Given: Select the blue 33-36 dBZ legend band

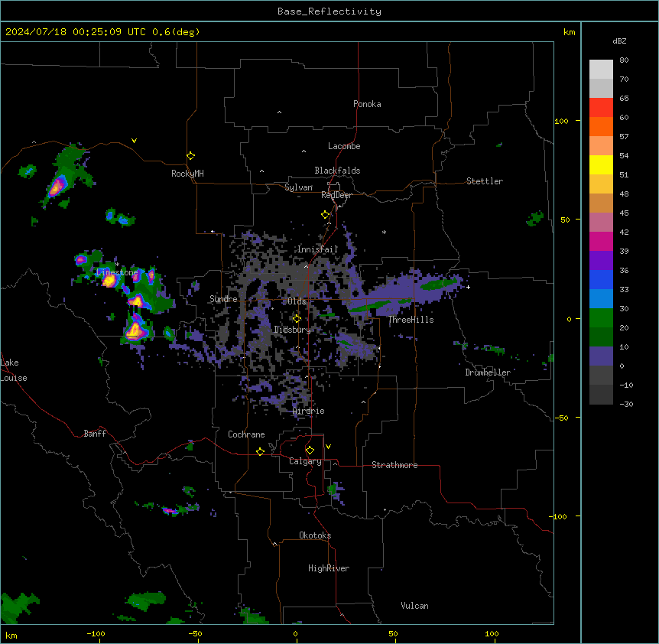Looking at the screenshot, I should pyautogui.click(x=601, y=279).
